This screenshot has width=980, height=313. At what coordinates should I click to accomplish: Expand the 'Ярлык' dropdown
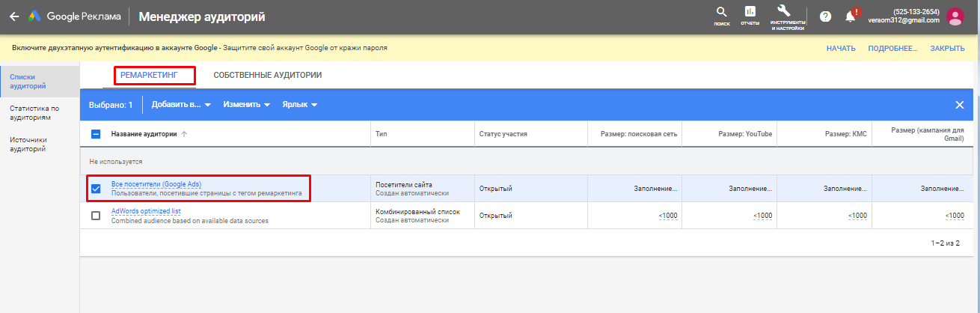299,105
